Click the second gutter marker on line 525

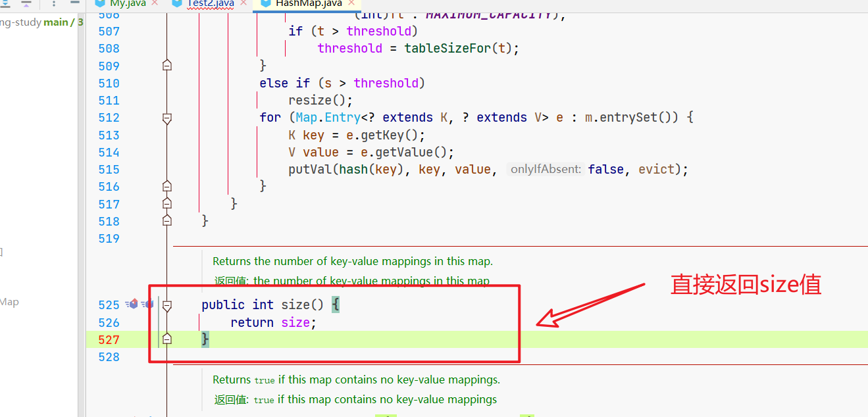pyautogui.click(x=147, y=305)
